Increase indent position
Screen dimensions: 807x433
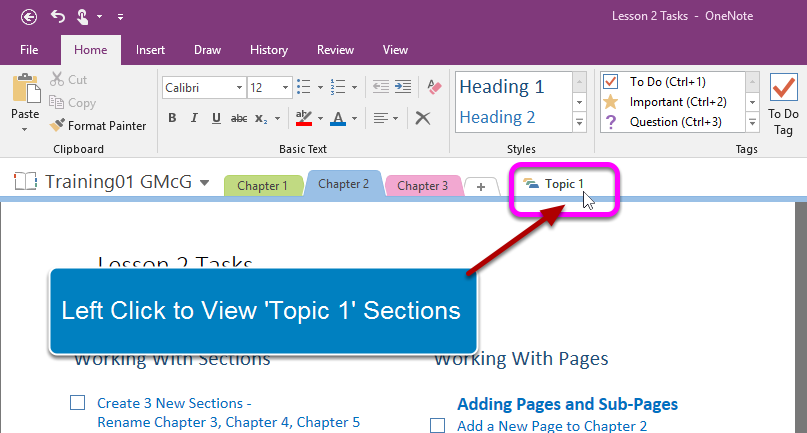(x=403, y=87)
